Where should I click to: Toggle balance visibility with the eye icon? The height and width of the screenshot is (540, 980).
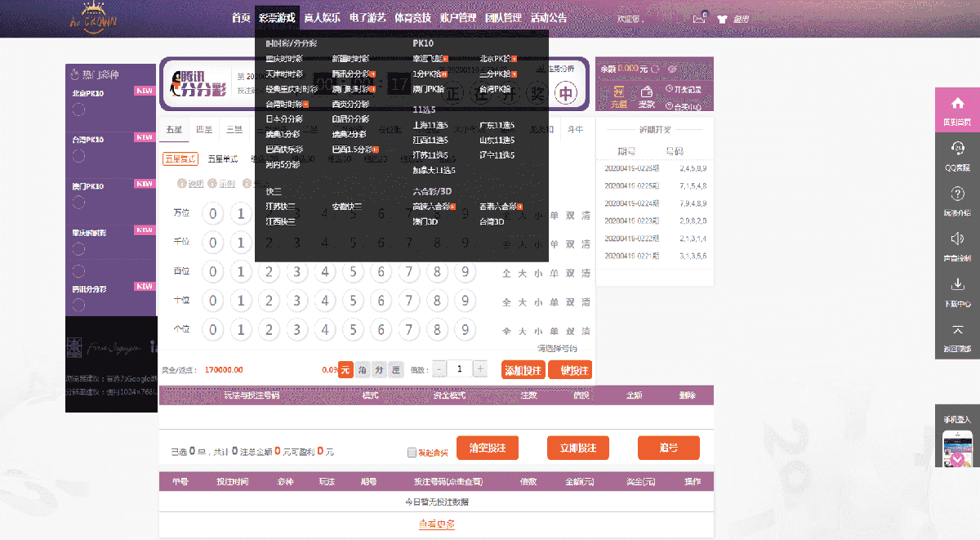coord(672,69)
